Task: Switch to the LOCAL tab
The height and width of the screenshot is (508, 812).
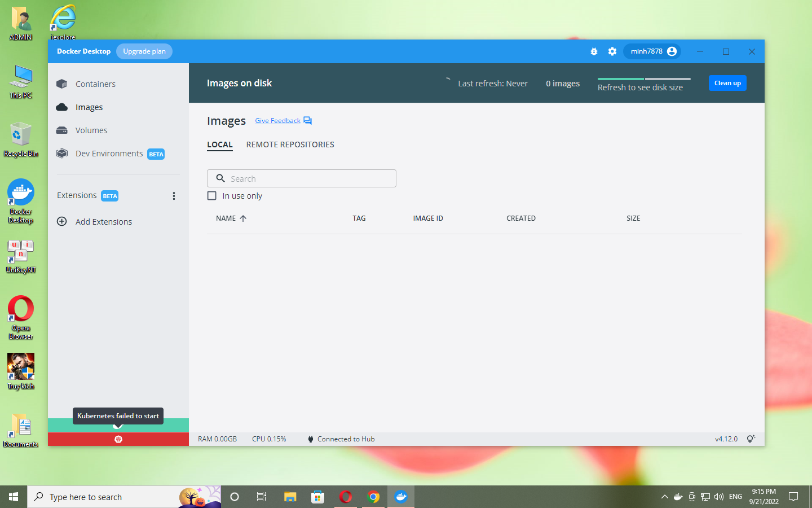Action: click(x=220, y=145)
